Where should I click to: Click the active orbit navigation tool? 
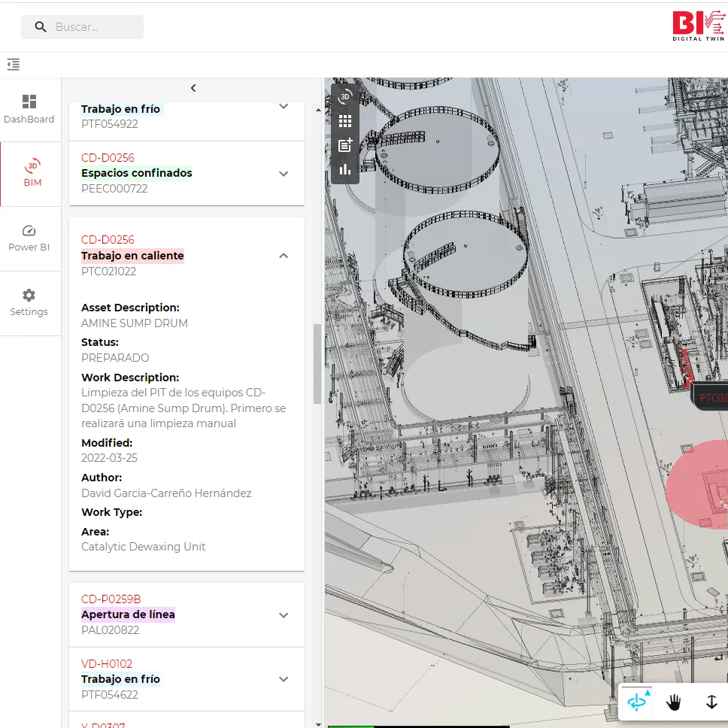[x=637, y=702]
